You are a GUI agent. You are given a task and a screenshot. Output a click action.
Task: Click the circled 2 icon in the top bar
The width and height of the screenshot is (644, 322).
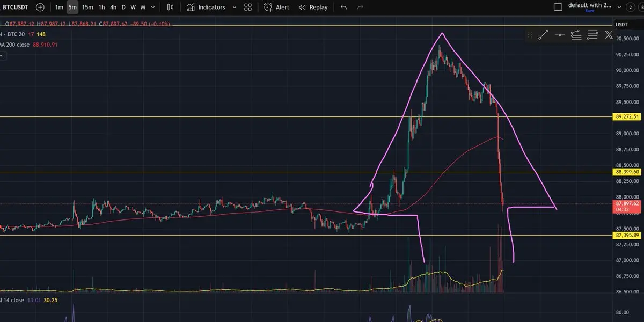(x=631, y=7)
